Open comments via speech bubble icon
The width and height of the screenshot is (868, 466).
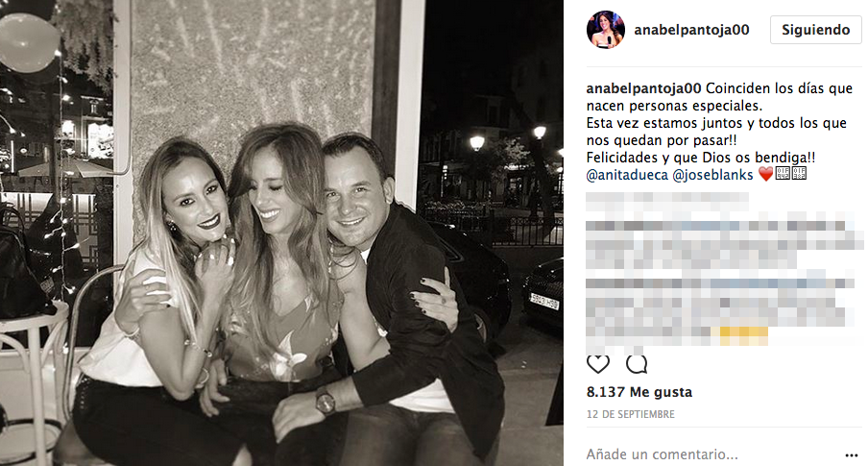point(637,364)
